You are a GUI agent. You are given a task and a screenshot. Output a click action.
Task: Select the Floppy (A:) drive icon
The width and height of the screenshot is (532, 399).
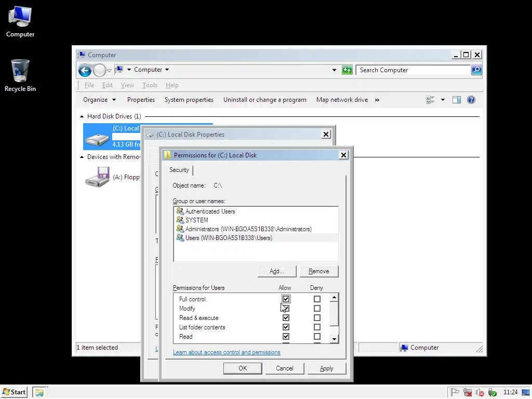[x=98, y=177]
